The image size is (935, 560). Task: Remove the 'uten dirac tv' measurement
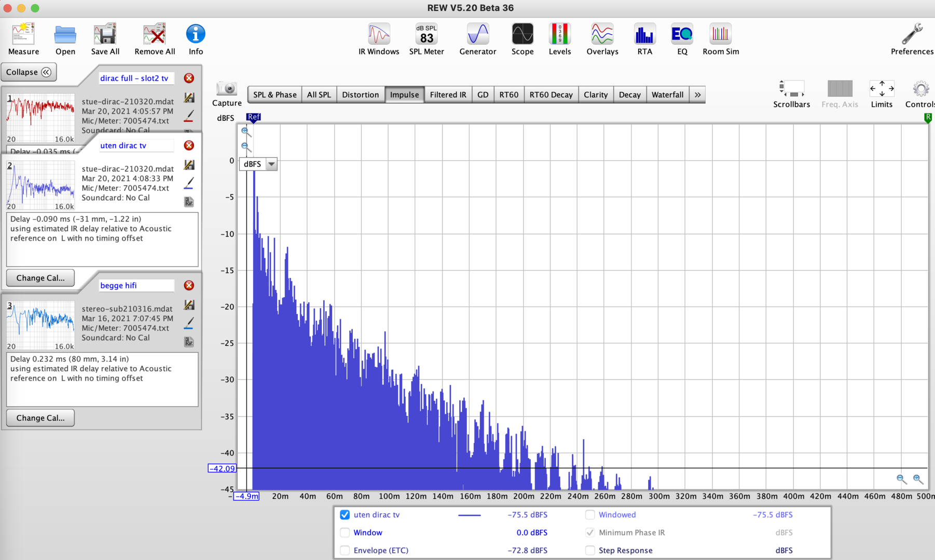189,145
